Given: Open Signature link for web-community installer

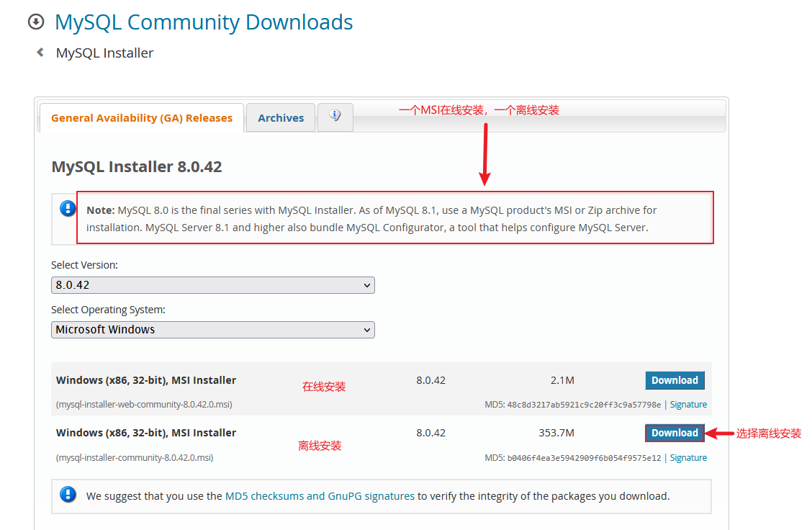Looking at the screenshot, I should click(x=688, y=405).
